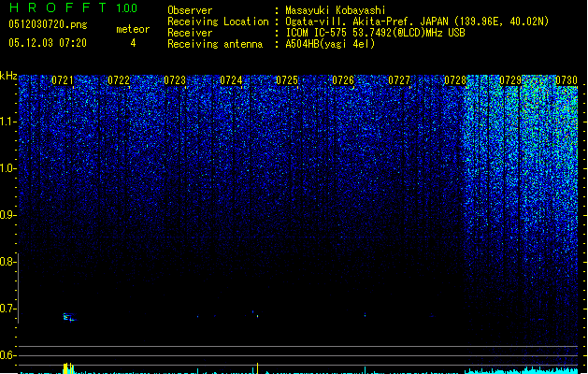Click the Receiving antenna label
This screenshot has width=588, height=374.
click(x=215, y=44)
